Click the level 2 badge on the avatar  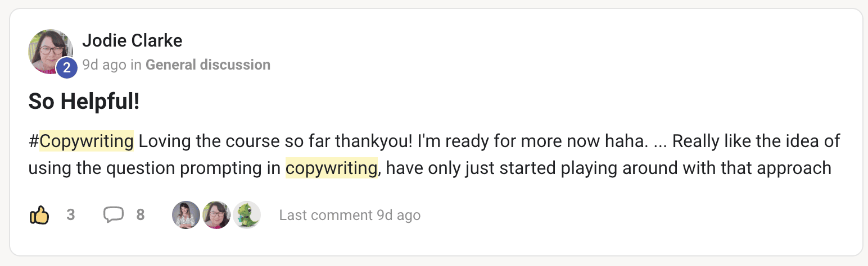pos(66,68)
